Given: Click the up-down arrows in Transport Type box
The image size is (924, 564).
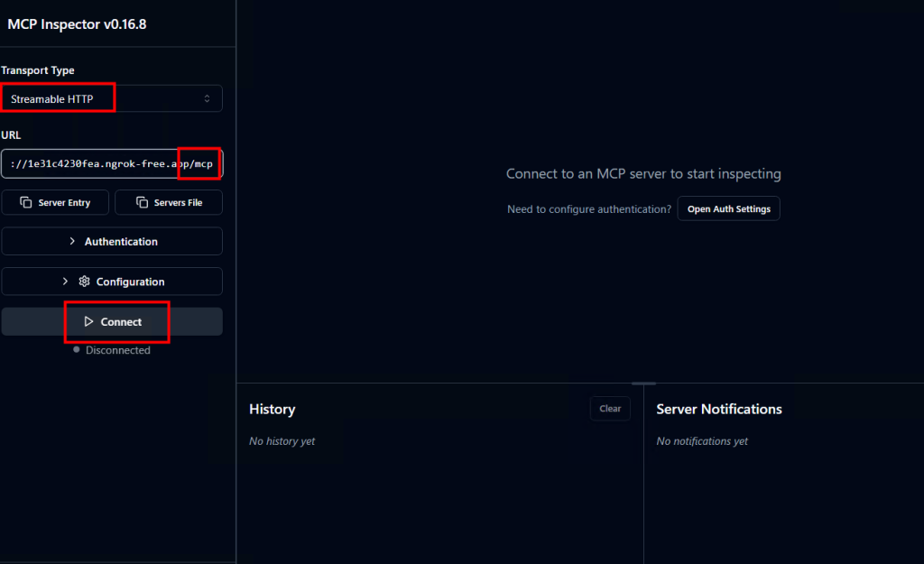Looking at the screenshot, I should pyautogui.click(x=207, y=98).
